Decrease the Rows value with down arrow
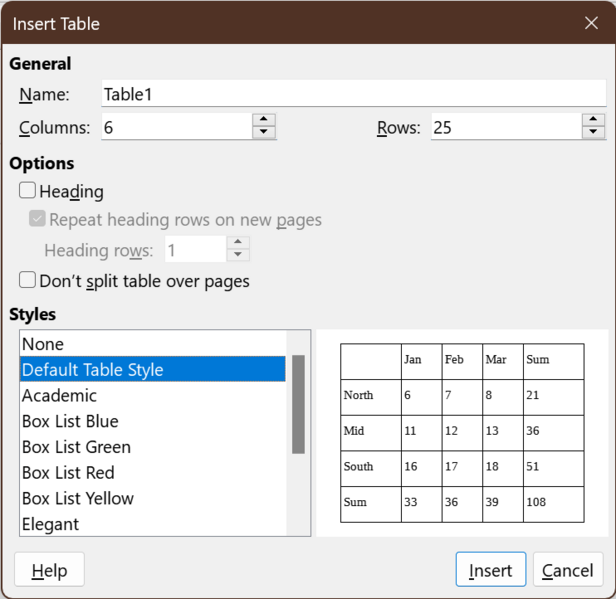This screenshot has width=616, height=599. 593,133
